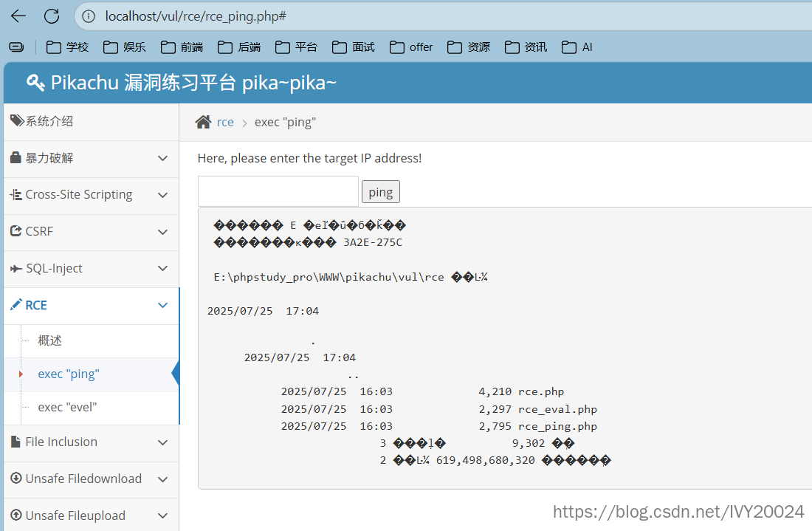Open the 资源 bookmark folder

[469, 47]
